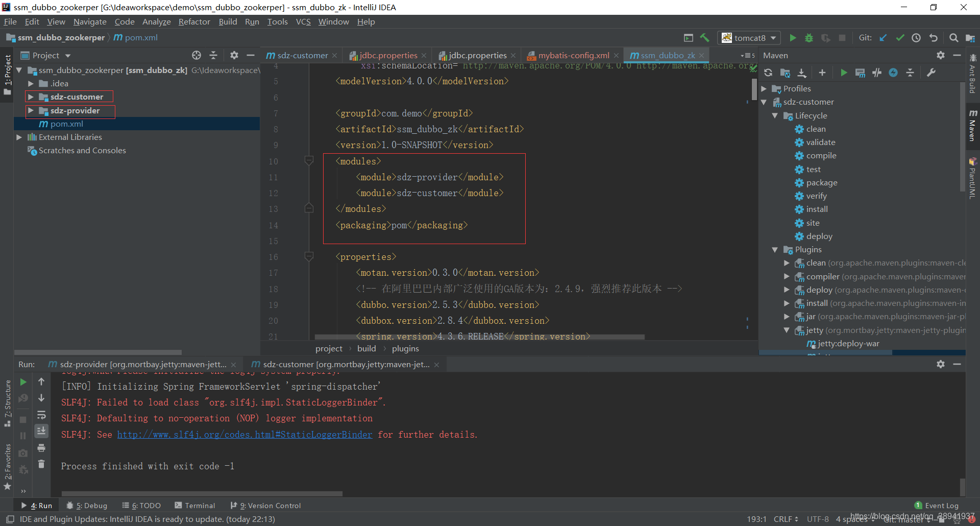Viewport: 980px width, 526px height.
Task: Hide the Project panel
Action: pyautogui.click(x=251, y=55)
